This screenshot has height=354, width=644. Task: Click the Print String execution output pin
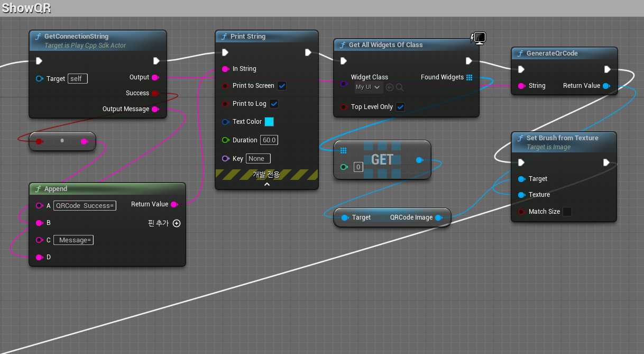pos(308,52)
